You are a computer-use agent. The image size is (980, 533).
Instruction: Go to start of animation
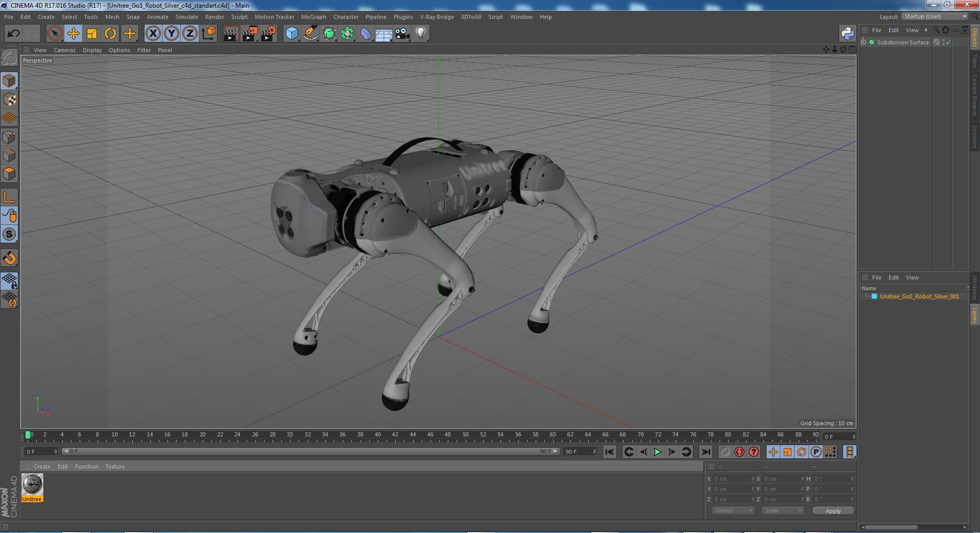click(609, 452)
